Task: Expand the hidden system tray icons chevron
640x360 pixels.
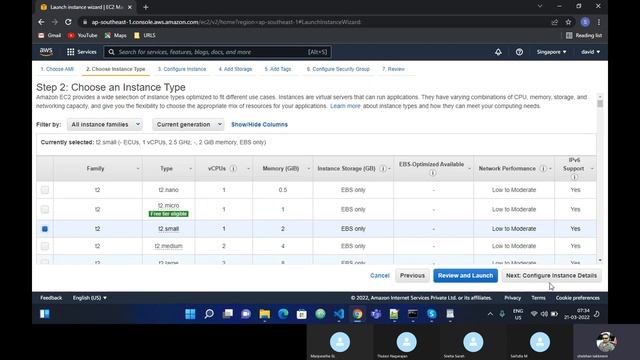Action: [490, 314]
